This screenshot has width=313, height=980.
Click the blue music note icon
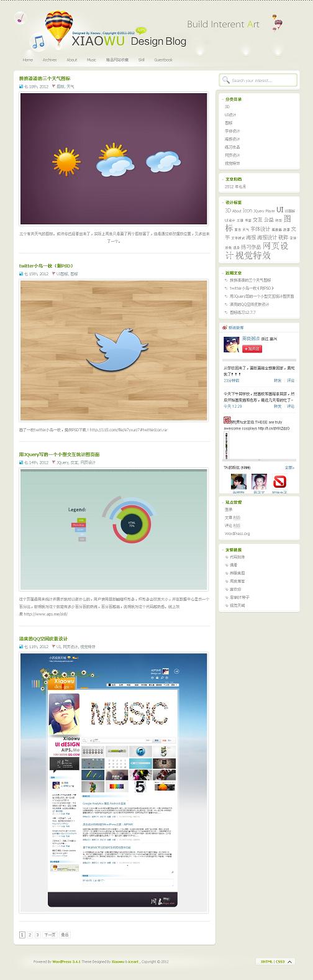pos(39,42)
